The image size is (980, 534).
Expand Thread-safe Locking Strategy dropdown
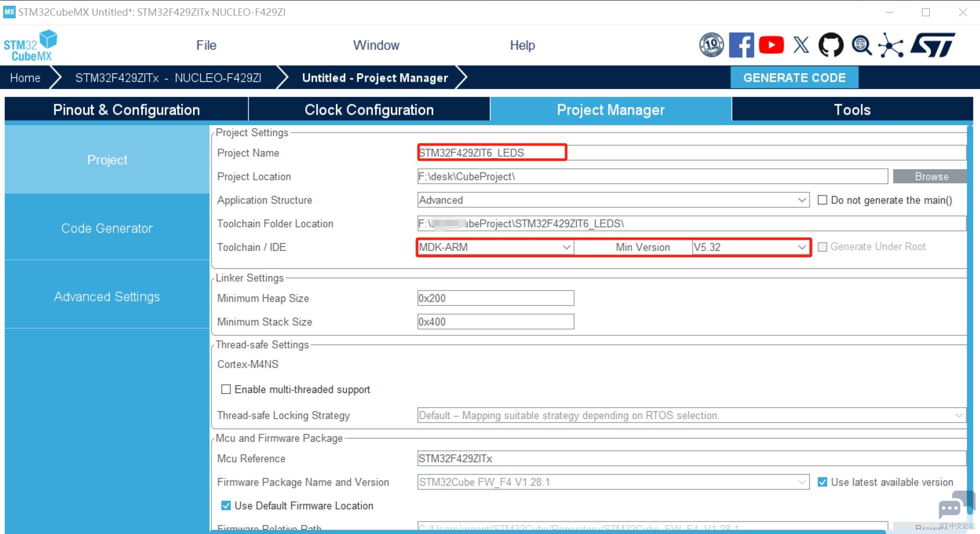(692, 415)
